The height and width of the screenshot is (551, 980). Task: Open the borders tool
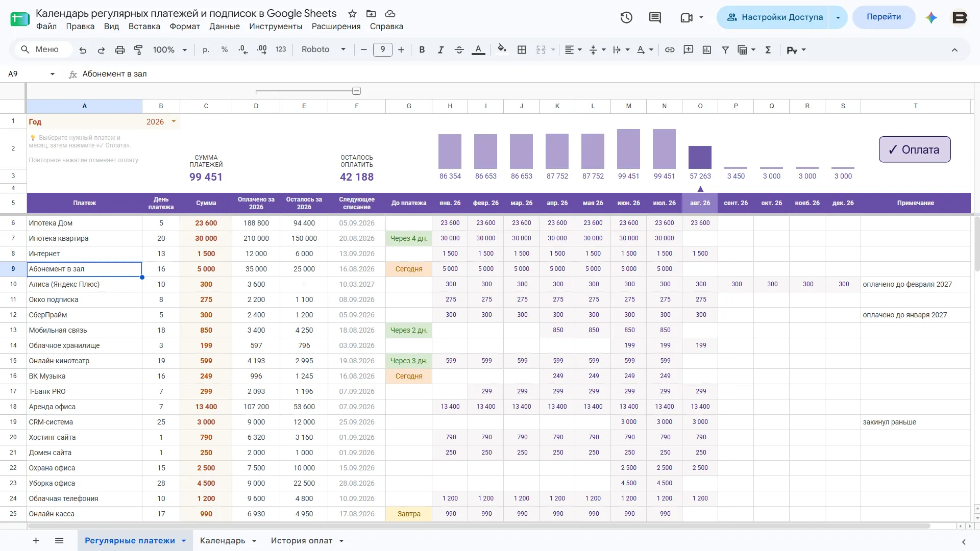point(522,50)
